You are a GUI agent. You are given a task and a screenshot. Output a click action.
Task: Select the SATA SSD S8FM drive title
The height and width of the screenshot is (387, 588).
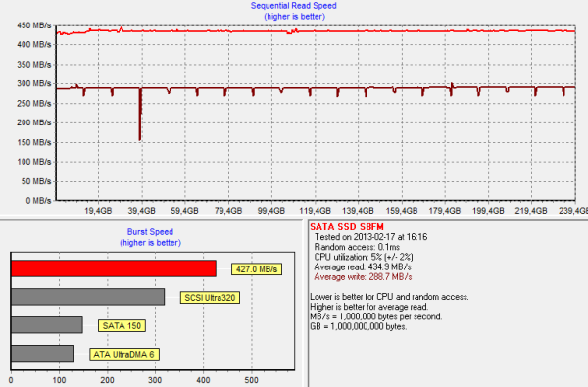click(347, 227)
